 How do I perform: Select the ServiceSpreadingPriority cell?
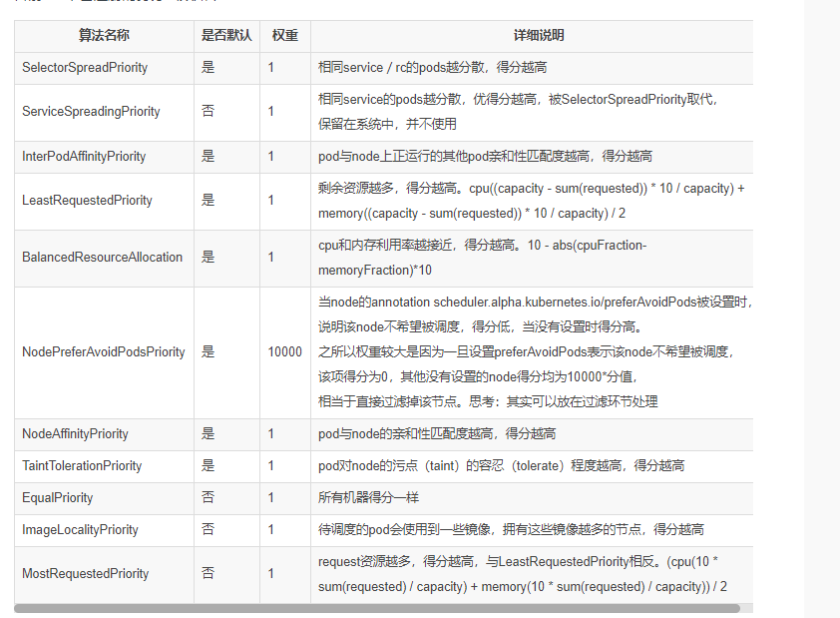pos(104,112)
